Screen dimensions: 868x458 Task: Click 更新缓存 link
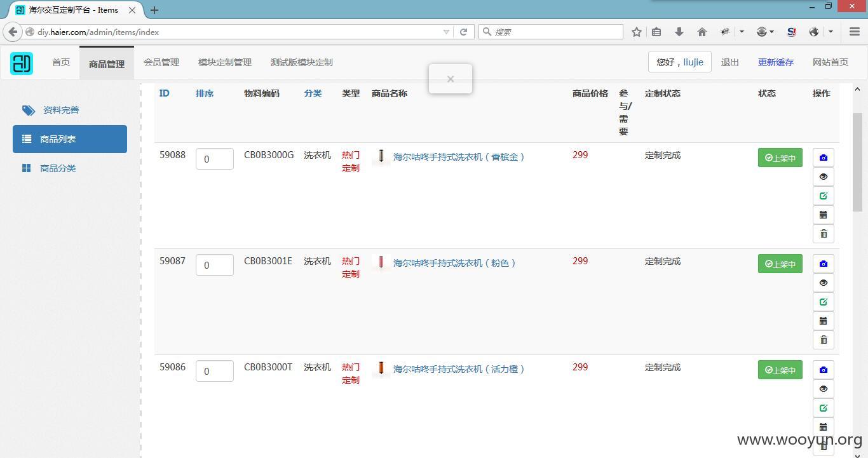point(776,62)
